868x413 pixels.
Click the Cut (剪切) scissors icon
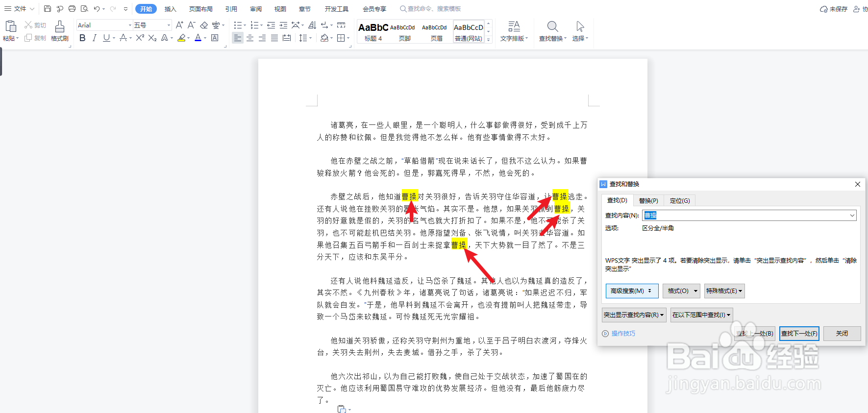(x=28, y=25)
